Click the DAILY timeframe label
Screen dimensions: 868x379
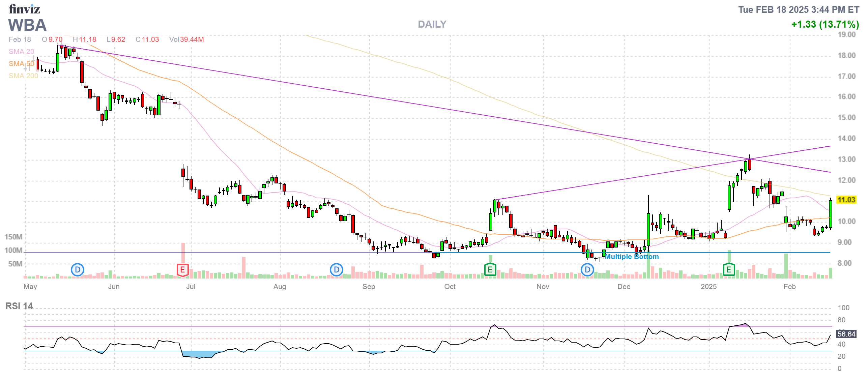[x=432, y=24]
